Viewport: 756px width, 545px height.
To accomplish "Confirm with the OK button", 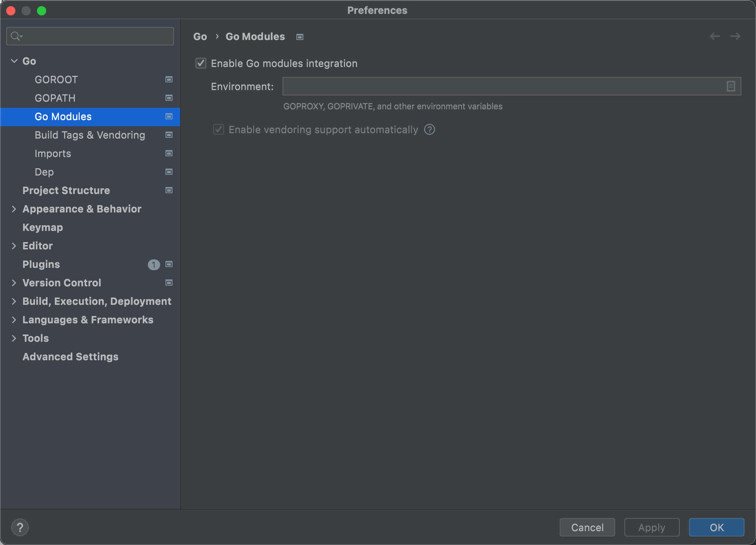I will pyautogui.click(x=716, y=527).
